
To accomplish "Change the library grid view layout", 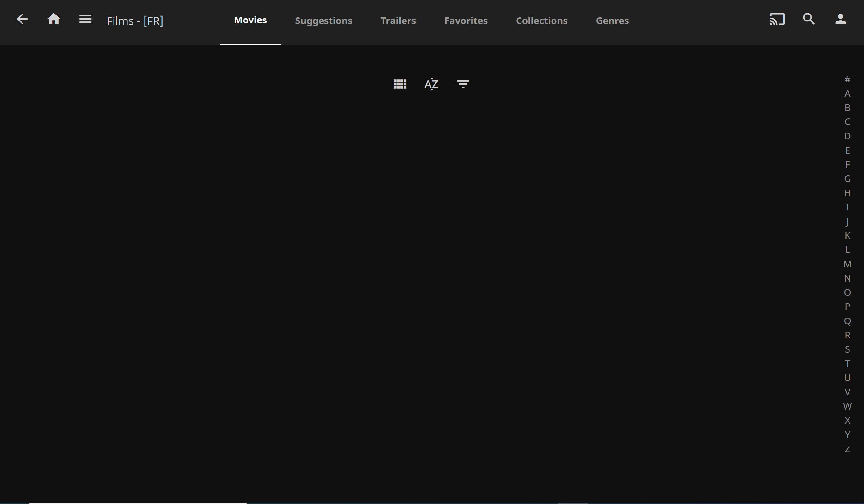I will click(399, 84).
